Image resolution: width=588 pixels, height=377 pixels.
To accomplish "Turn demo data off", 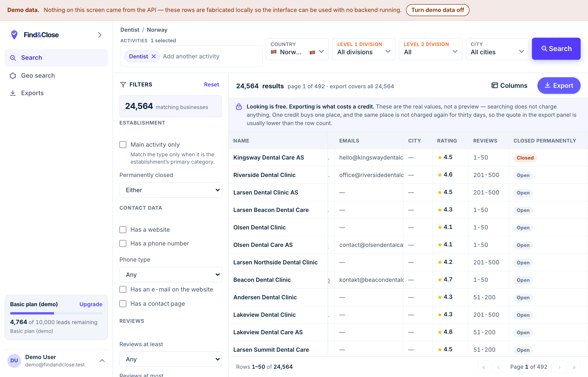I will pos(437,10).
